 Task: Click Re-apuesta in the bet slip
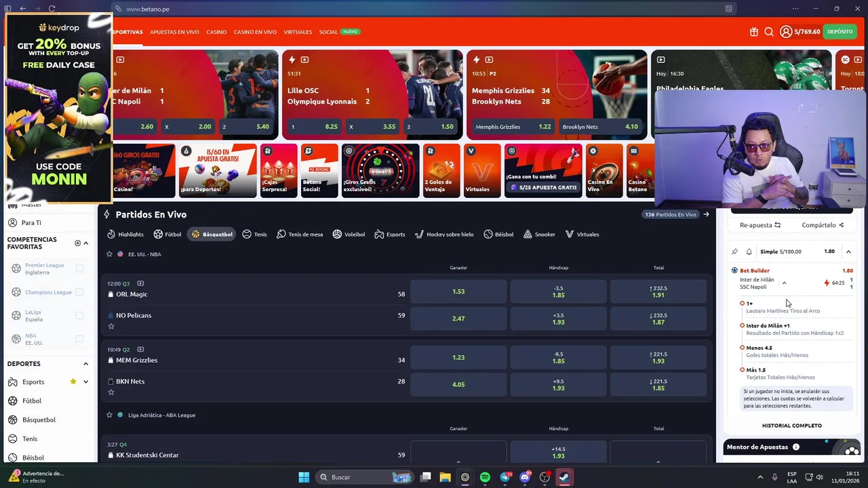pyautogui.click(x=760, y=225)
